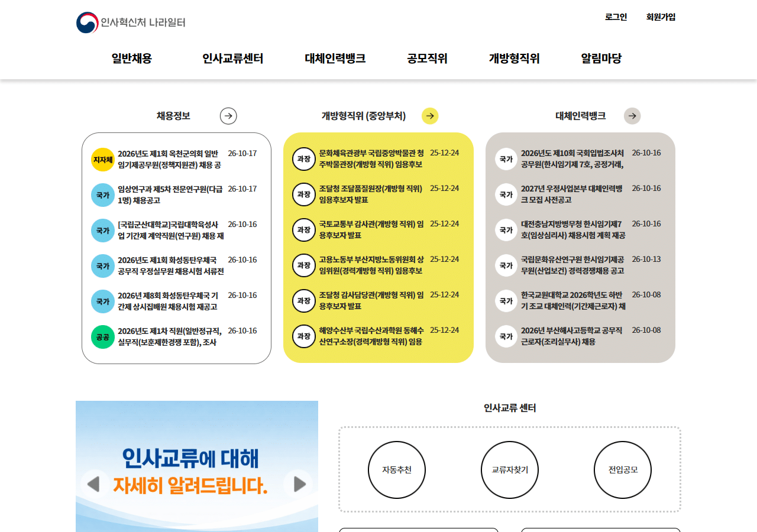The height and width of the screenshot is (532, 757).
Task: Click the 로그인 link
Action: [616, 17]
